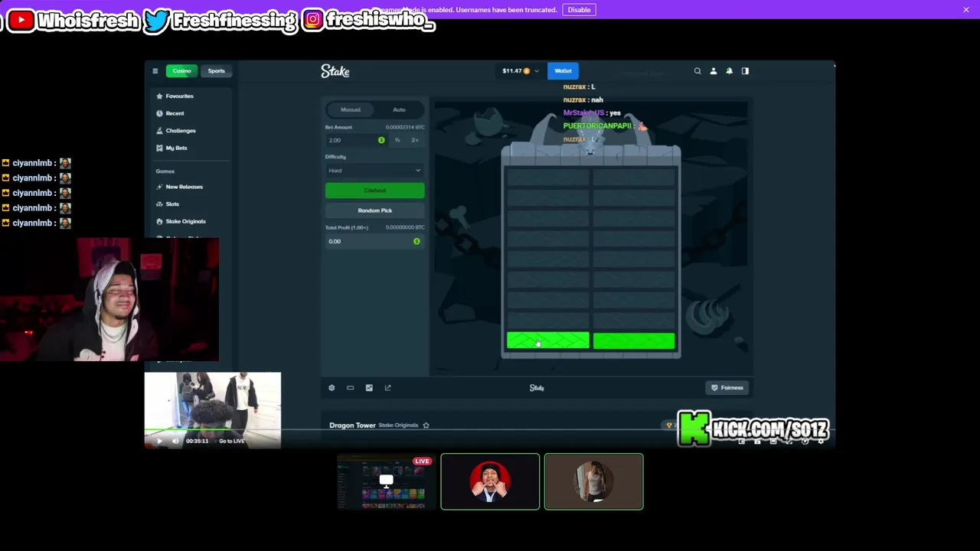The height and width of the screenshot is (551, 980).
Task: Open the Stake search icon
Action: tap(697, 71)
